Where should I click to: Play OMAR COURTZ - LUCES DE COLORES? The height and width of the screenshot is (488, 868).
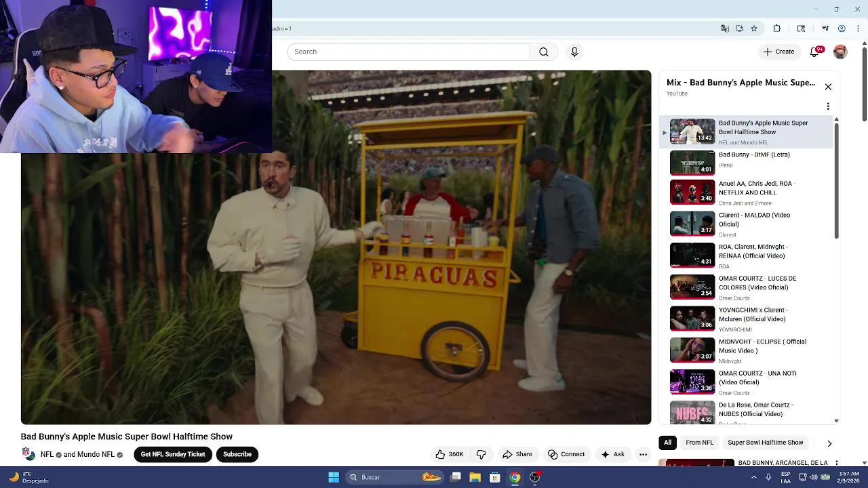[x=746, y=287]
